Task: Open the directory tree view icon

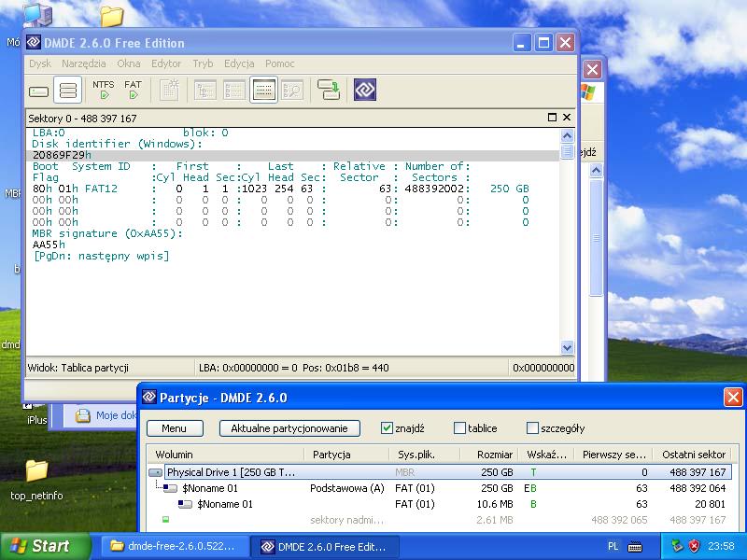Action: tap(205, 90)
